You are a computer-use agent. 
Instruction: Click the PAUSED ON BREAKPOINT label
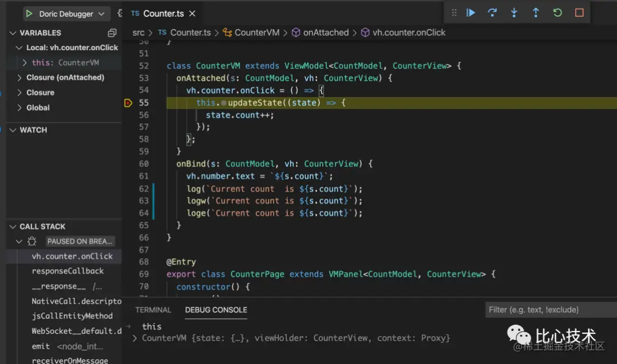[80, 241]
